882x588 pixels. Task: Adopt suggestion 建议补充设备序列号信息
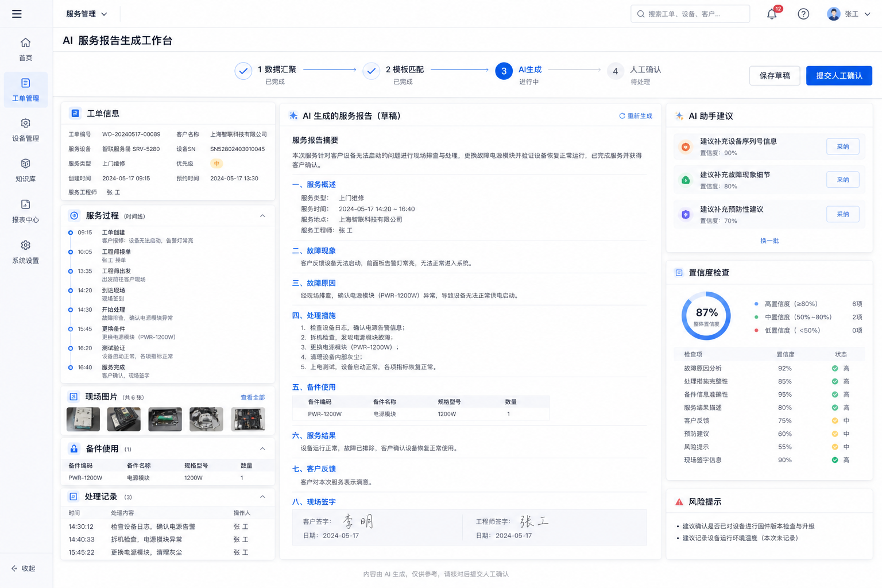tap(842, 147)
